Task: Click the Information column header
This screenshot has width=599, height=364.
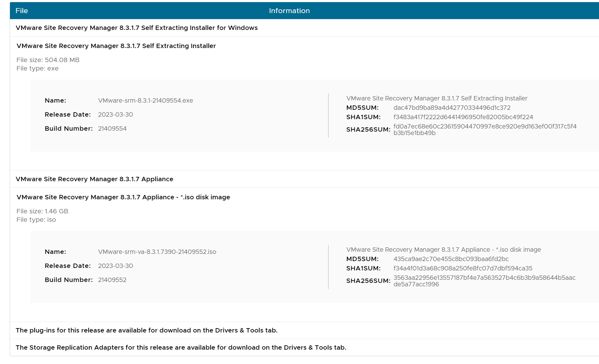Action: [x=289, y=11]
